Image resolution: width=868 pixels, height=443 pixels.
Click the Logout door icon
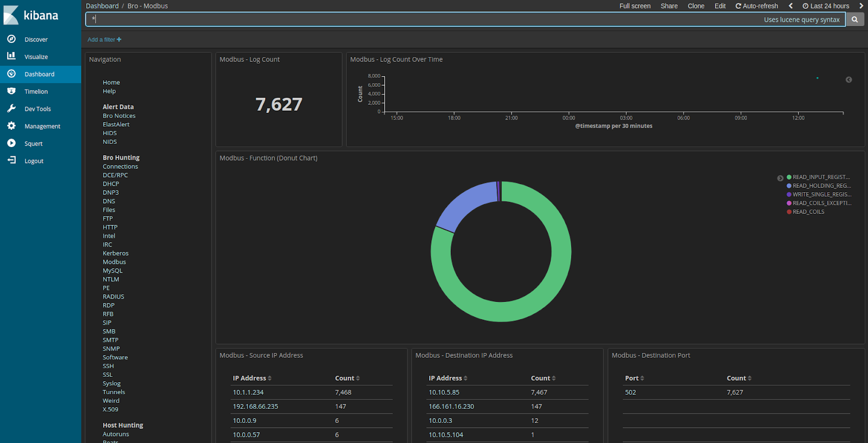[11, 161]
